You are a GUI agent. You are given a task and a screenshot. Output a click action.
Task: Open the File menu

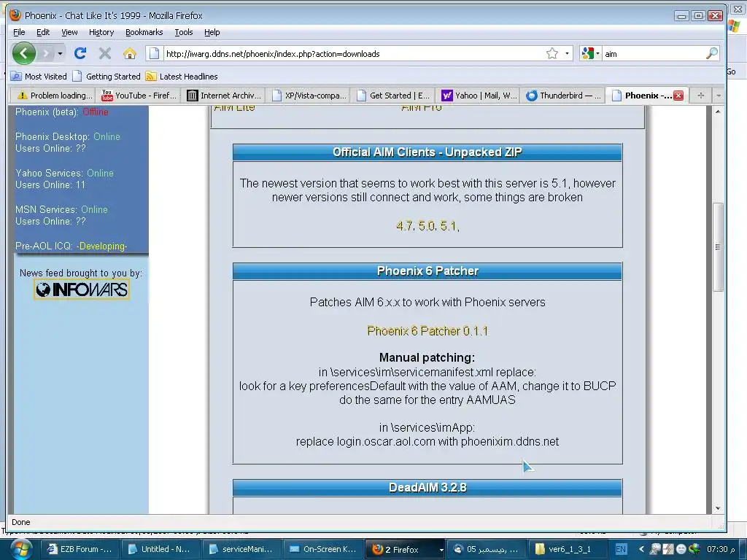pyautogui.click(x=19, y=32)
